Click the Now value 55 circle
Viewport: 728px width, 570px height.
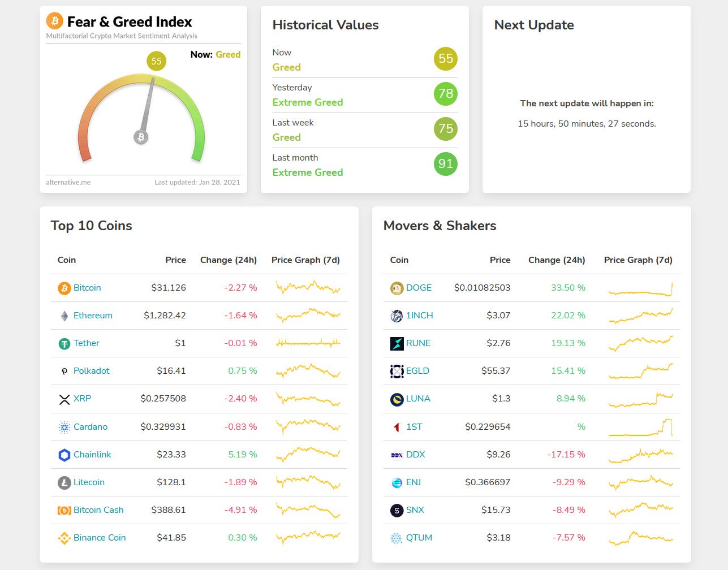click(x=446, y=58)
